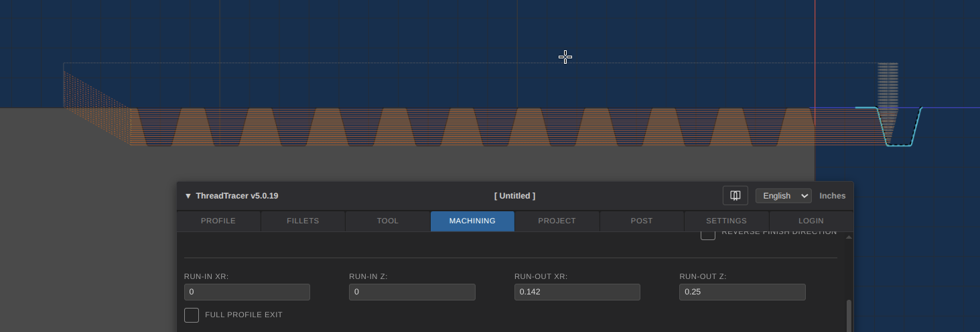Collapse the ThreadTracer panel triangle
Screen dimensions: 980x332
pyautogui.click(x=188, y=196)
